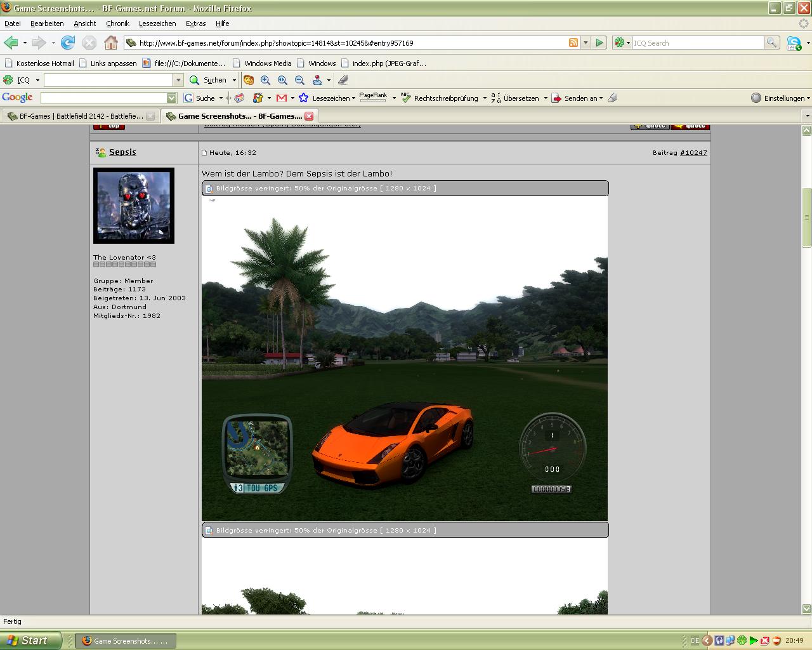Image resolution: width=812 pixels, height=650 pixels.
Task: Click the orange Lamborghini screenshot image
Action: pos(405,359)
